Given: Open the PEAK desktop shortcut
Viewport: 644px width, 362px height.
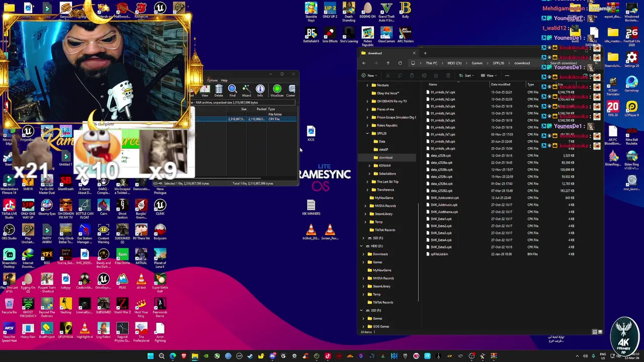Looking at the screenshot, I should pyautogui.click(x=122, y=282).
